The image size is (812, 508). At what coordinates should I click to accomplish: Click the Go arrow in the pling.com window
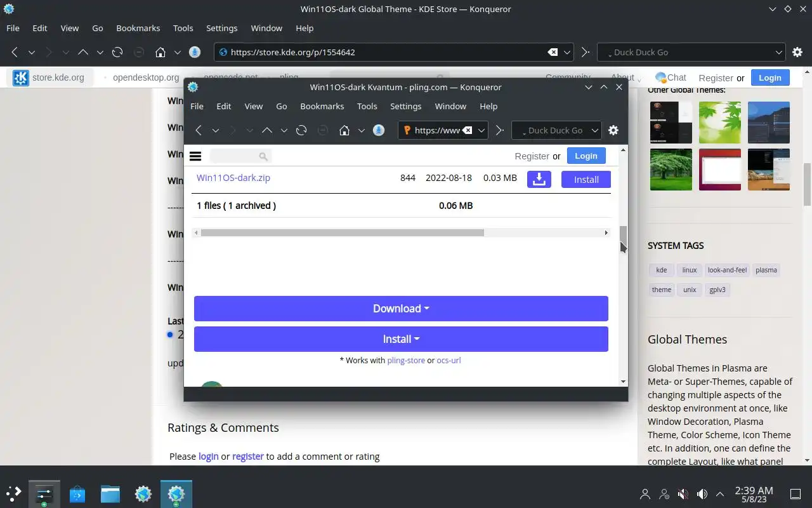tap(500, 130)
